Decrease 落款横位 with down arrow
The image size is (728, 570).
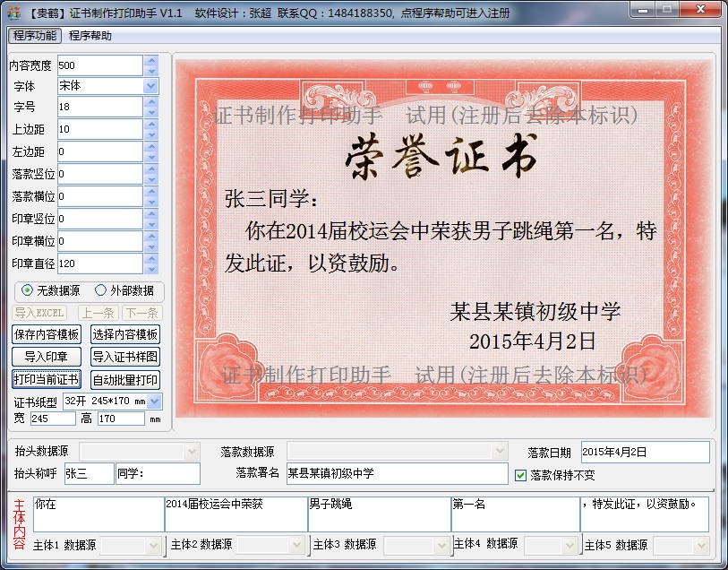(x=151, y=202)
